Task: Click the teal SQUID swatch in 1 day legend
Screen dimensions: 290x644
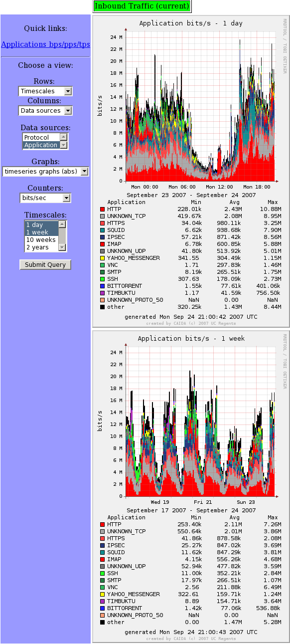Action: tap(102, 230)
